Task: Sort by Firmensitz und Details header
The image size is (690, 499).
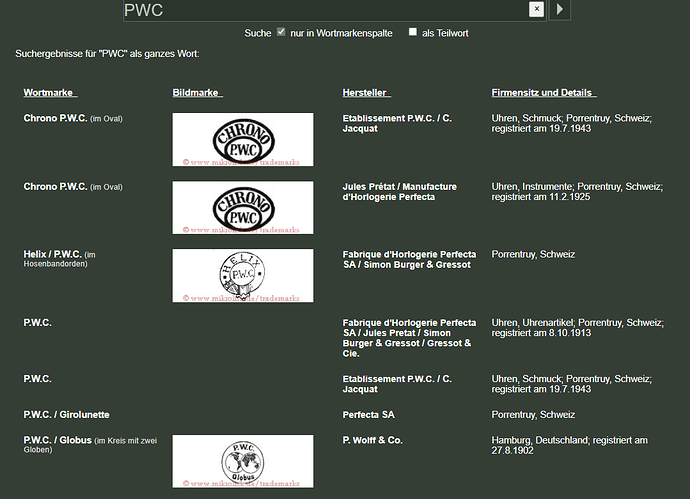Action: pos(544,93)
